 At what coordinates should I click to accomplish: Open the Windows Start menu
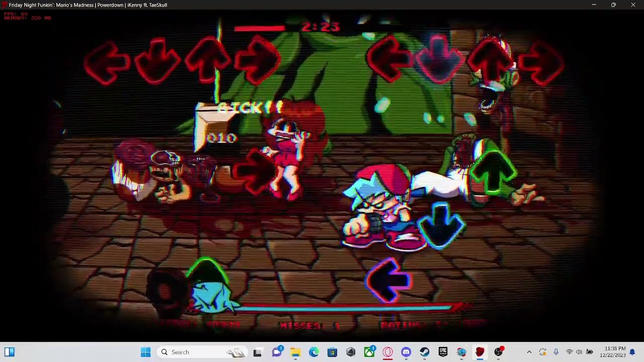pyautogui.click(x=146, y=352)
